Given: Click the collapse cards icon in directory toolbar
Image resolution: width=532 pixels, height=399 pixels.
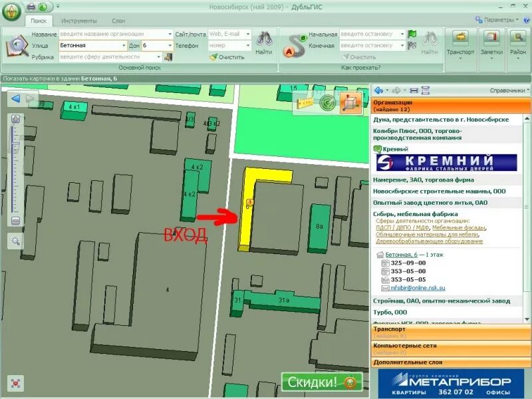Looking at the screenshot, I should pos(414,90).
